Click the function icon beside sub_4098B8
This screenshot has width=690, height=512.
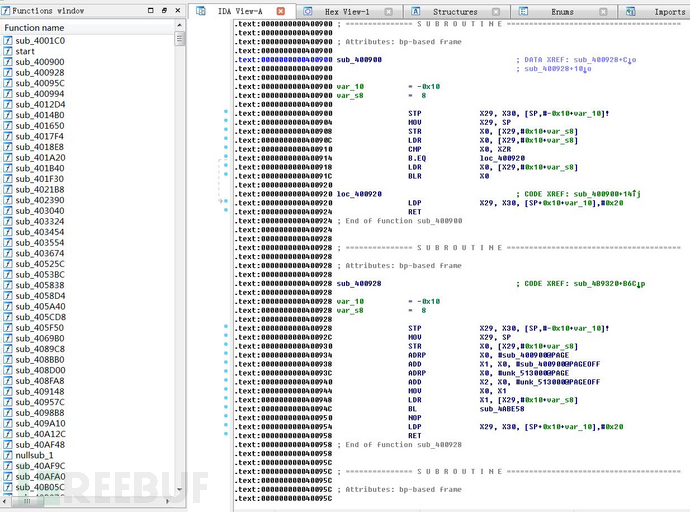pos(7,413)
